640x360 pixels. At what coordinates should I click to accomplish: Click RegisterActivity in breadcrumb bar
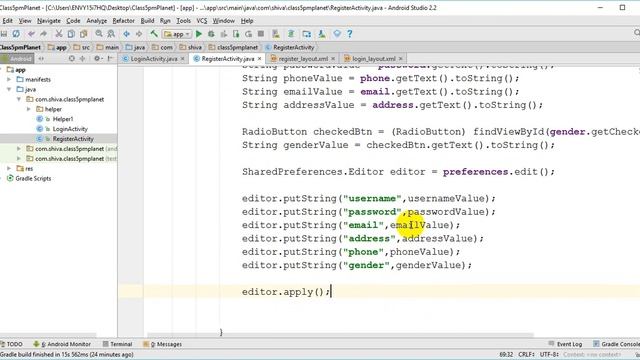[x=290, y=47]
